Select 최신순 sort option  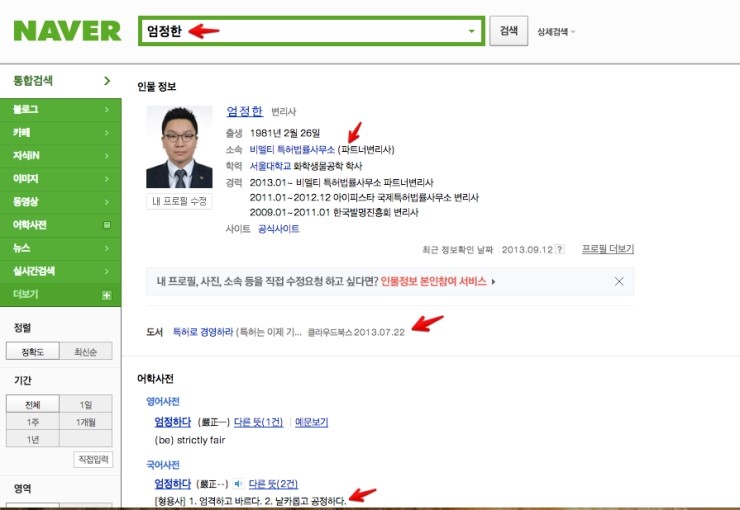(x=86, y=351)
